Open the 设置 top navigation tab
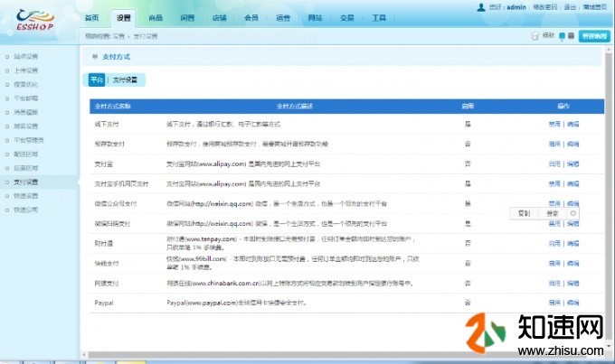The width and height of the screenshot is (615, 364). point(124,18)
